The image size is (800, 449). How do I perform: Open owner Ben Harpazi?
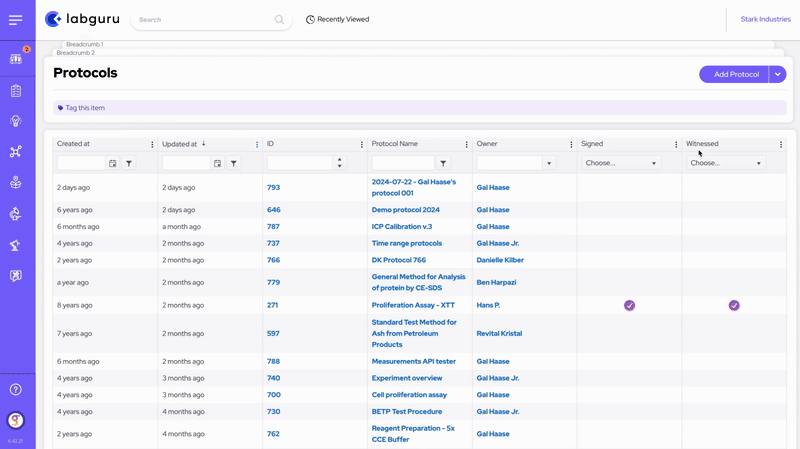(x=496, y=282)
